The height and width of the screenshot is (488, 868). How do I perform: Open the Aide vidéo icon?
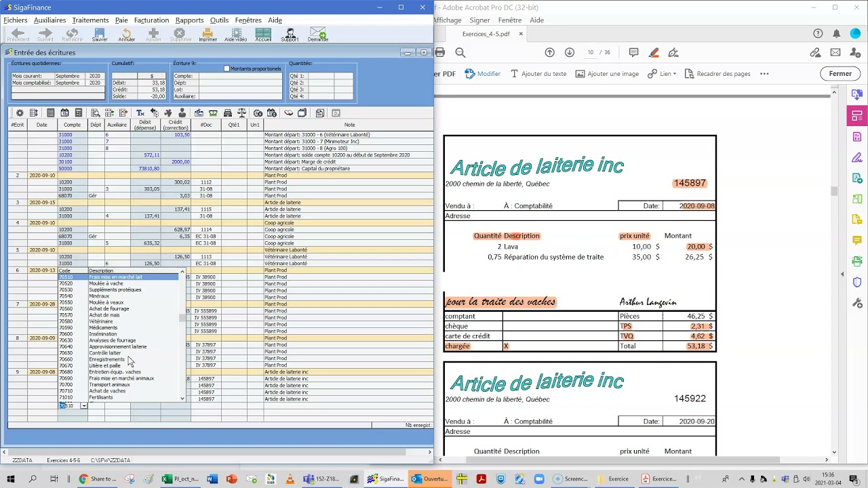click(x=235, y=35)
